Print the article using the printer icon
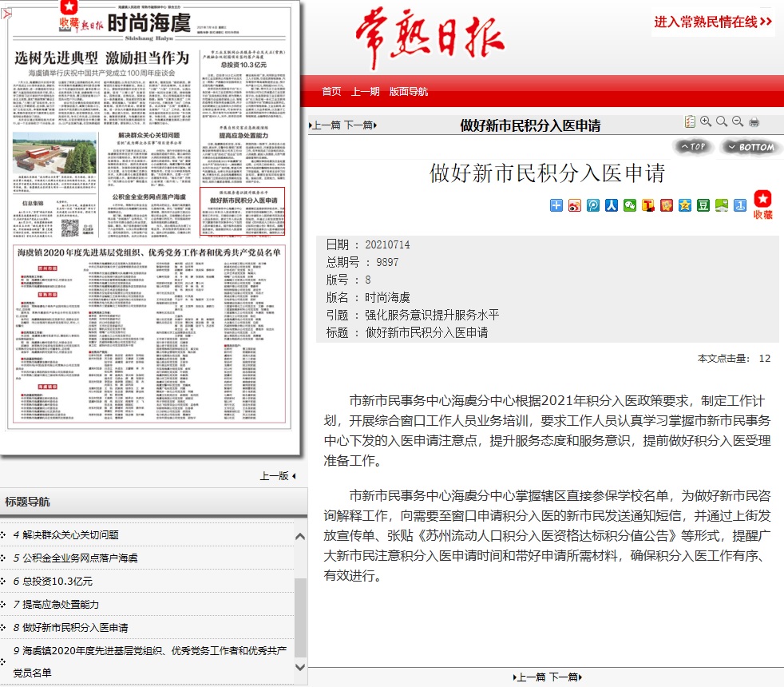Screen dimensions: 784x687 pyautogui.click(x=754, y=121)
